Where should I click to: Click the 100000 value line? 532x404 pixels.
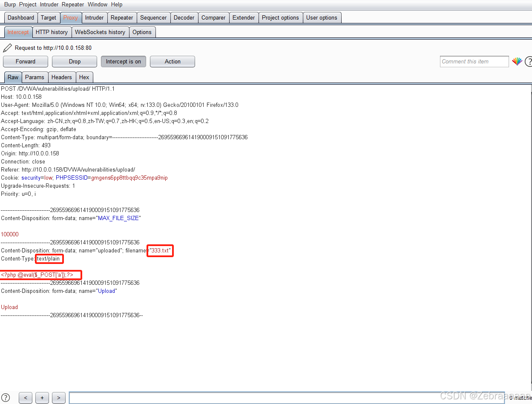[10, 234]
